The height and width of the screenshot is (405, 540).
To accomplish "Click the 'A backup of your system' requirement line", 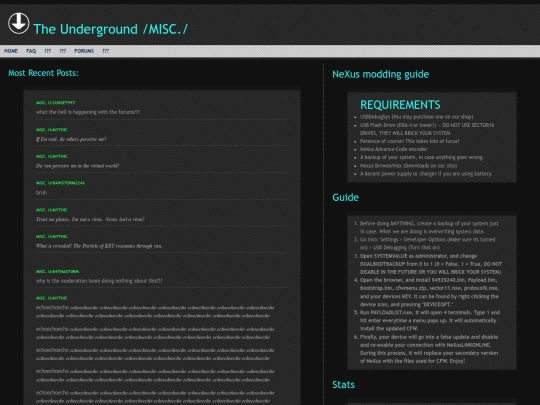I will [x=422, y=157].
